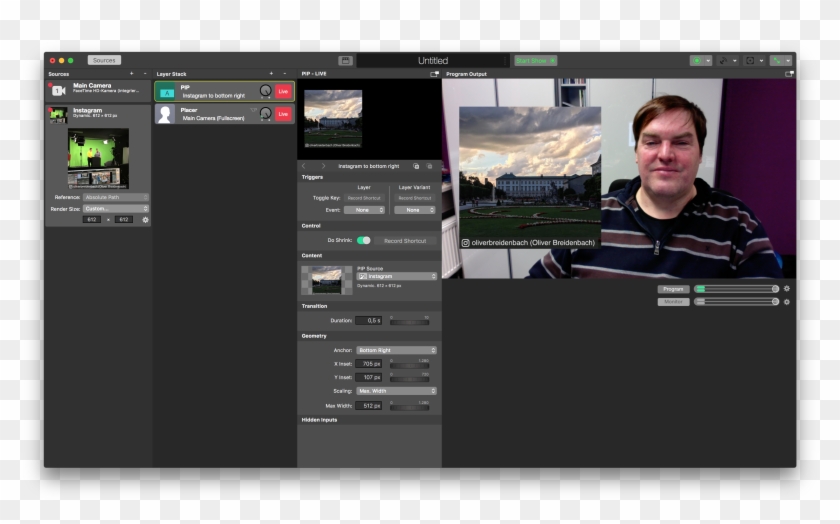This screenshot has height=524, width=840.
Task: Add a new source with the plus icon
Action: click(x=131, y=74)
